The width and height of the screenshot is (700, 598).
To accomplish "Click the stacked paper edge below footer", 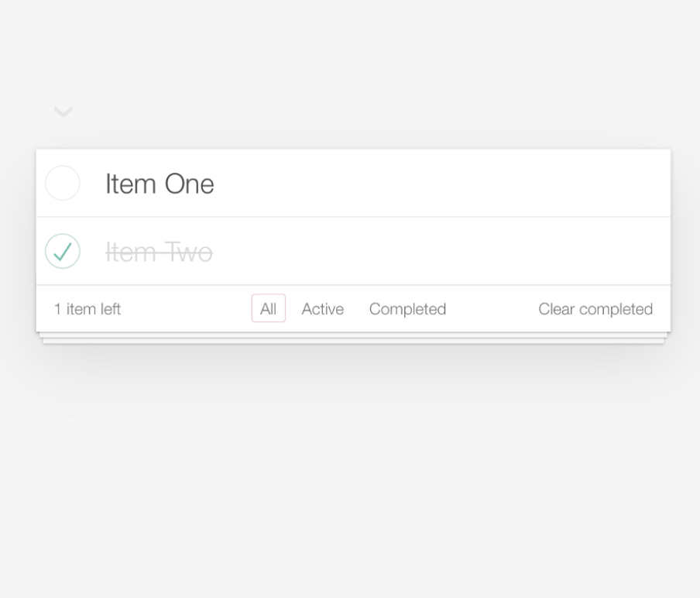I will [x=353, y=339].
